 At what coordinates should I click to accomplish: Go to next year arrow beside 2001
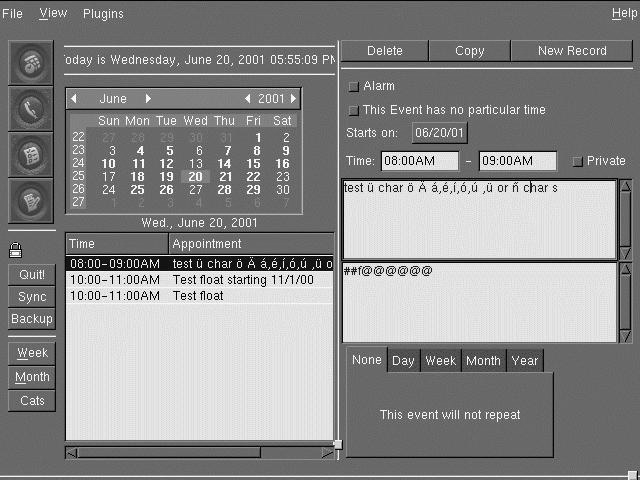point(293,99)
